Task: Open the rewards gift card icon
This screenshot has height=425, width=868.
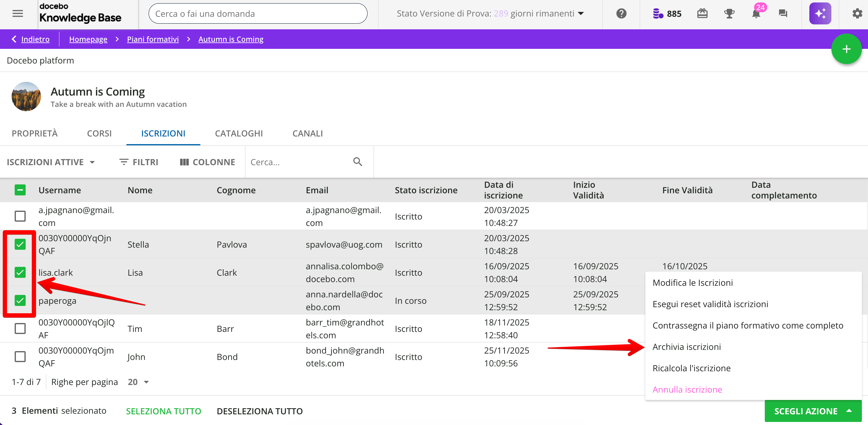Action: point(702,13)
